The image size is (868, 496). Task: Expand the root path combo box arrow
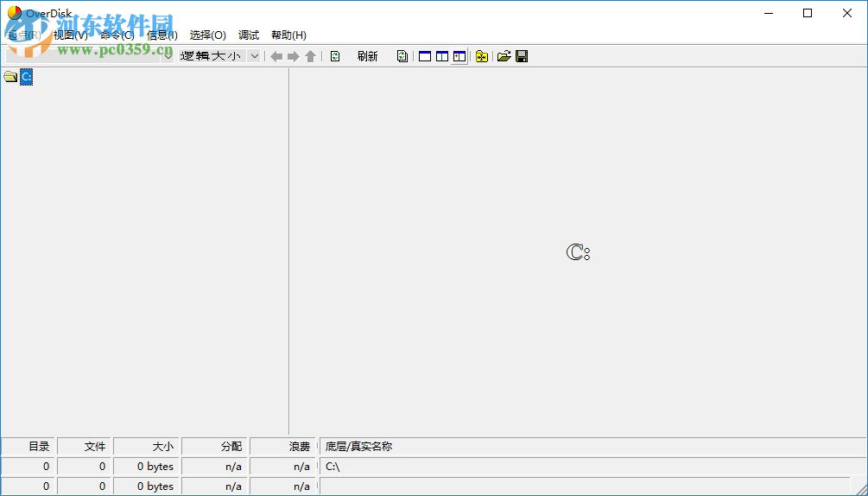pyautogui.click(x=168, y=56)
